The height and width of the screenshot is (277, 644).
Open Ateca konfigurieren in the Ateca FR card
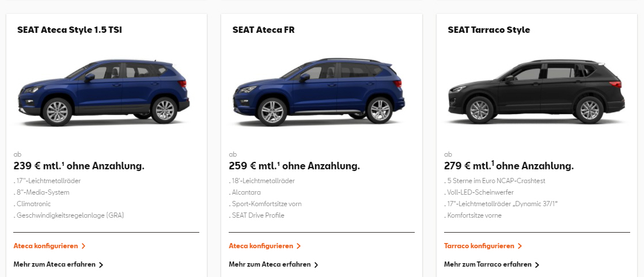click(261, 246)
